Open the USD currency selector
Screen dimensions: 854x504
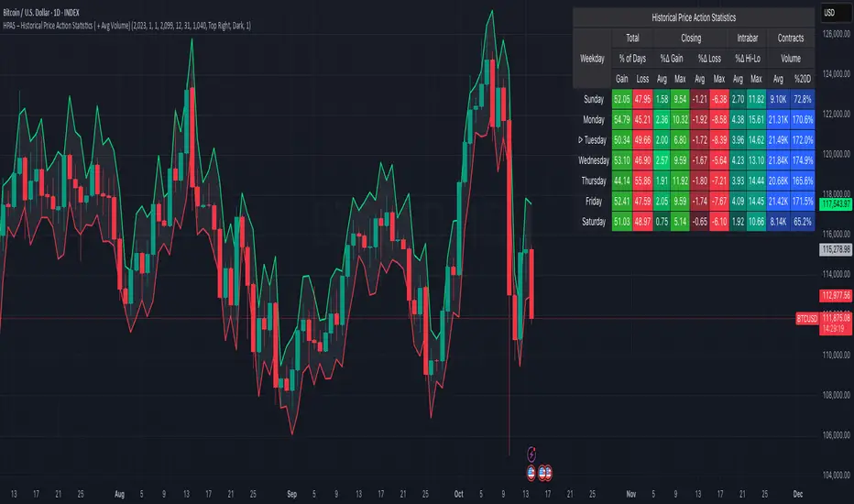tap(836, 13)
